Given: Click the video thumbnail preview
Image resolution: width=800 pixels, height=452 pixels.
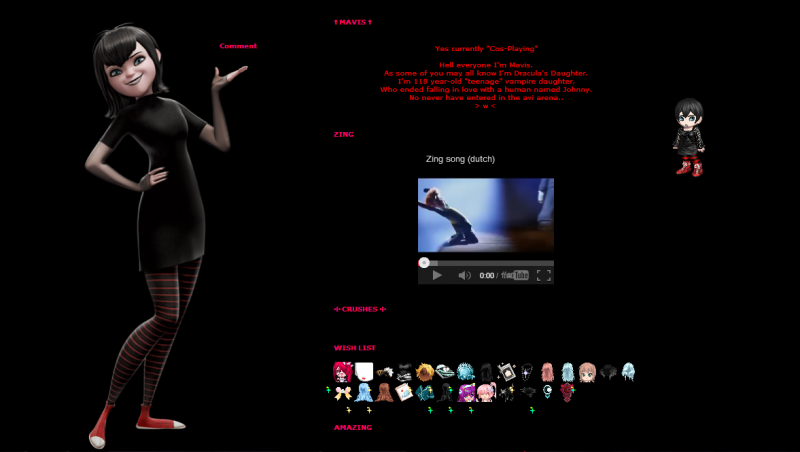Looking at the screenshot, I should (485, 215).
